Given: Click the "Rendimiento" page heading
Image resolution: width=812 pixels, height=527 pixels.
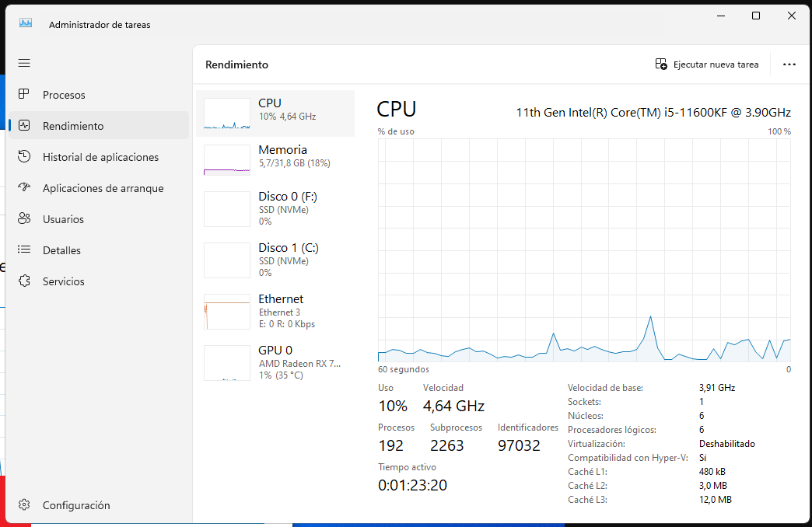Looking at the screenshot, I should (236, 65).
